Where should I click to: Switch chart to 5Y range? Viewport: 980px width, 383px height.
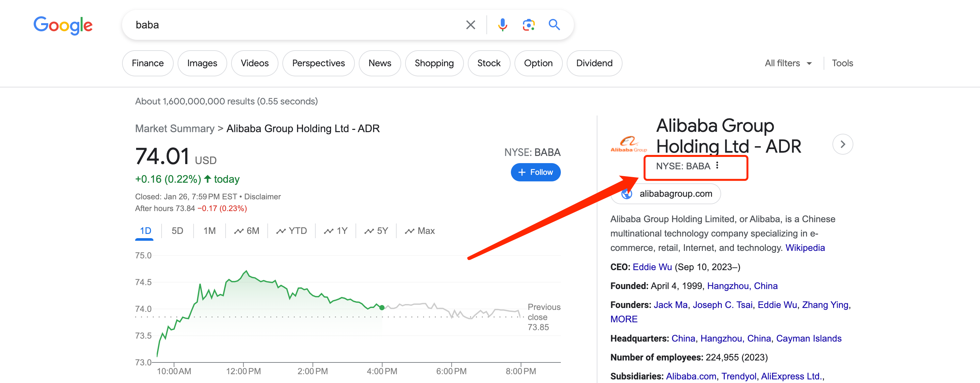coord(376,231)
